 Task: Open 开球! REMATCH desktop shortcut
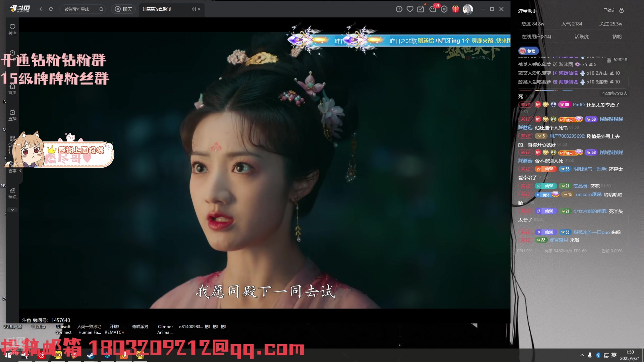pos(114,329)
